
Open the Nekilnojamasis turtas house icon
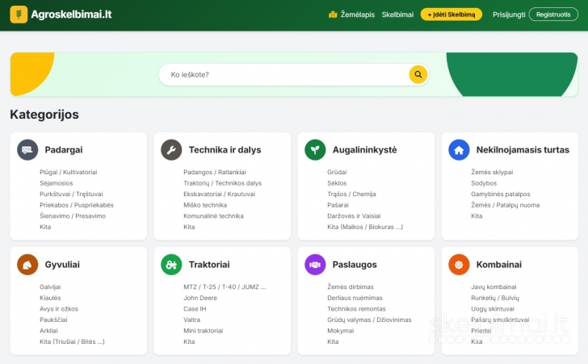(x=459, y=149)
